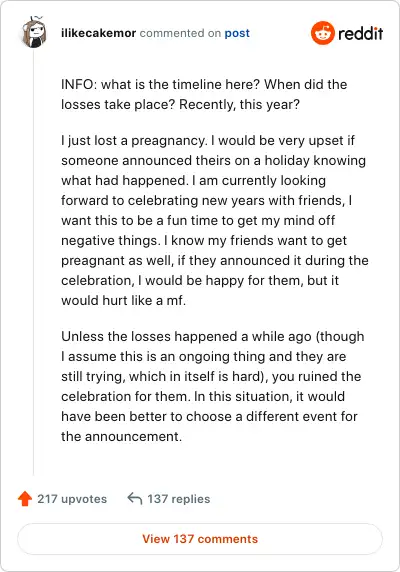The image size is (400, 572).
Task: Click the "losses take place? Recently" line
Action: 180,104
